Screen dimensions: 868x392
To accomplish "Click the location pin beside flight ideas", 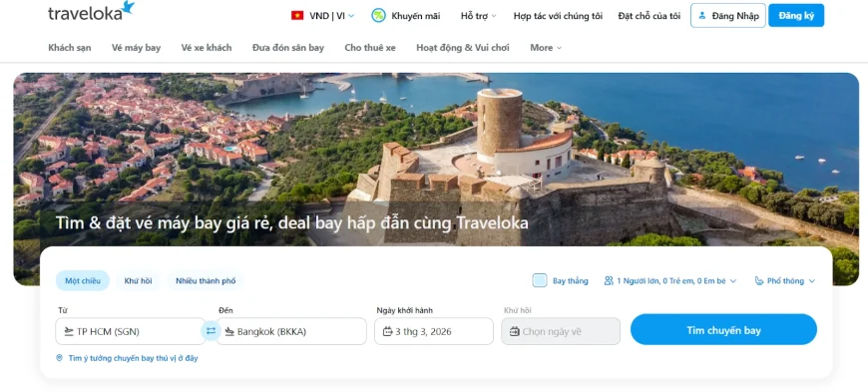I will tap(59, 358).
